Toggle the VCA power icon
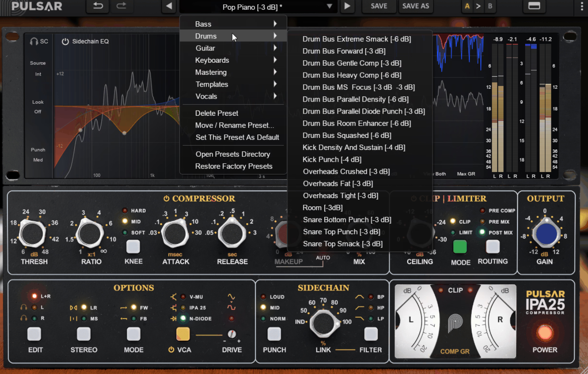588x374 pixels. point(171,350)
